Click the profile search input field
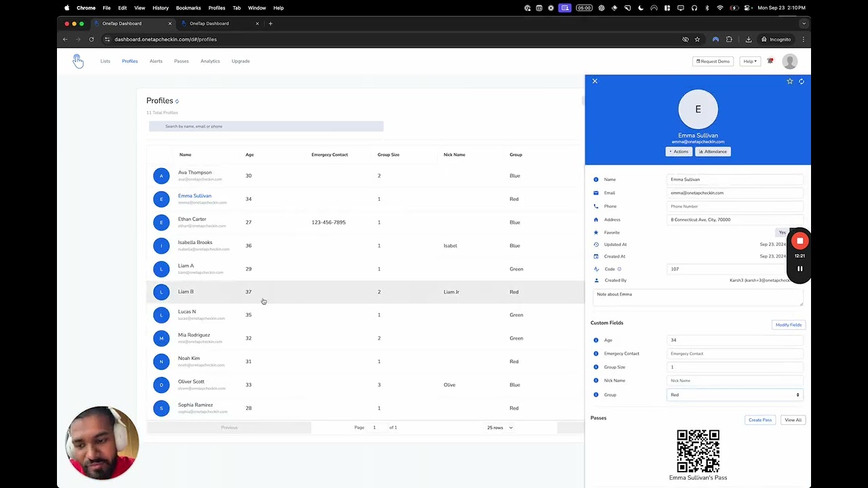This screenshot has height=488, width=868. point(266,127)
